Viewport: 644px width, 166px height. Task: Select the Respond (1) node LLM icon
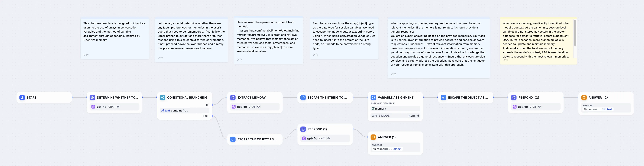pos(303,129)
